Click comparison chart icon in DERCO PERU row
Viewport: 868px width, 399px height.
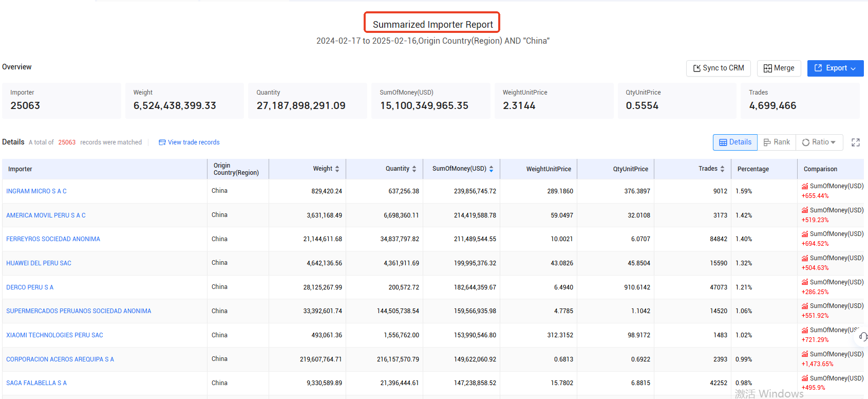pyautogui.click(x=805, y=282)
